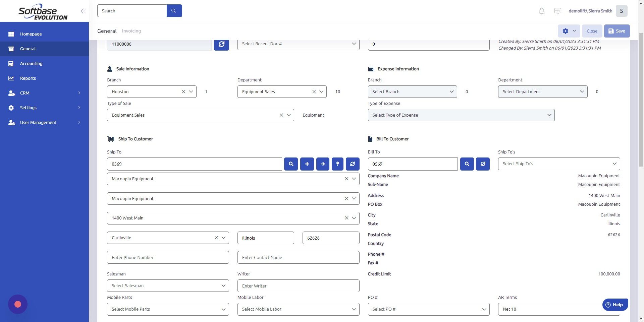Screen dimensions: 644x322
Task: Select General in the sidebar
Action: click(x=44, y=49)
